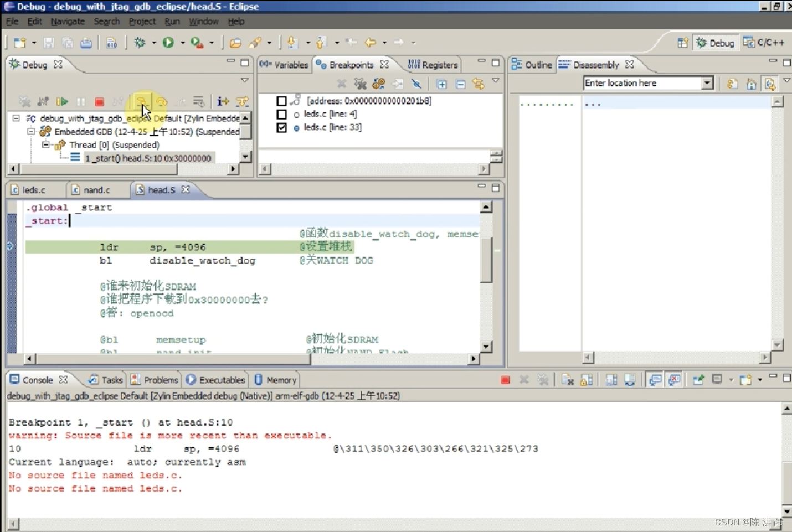Image resolution: width=792 pixels, height=532 pixels.
Task: Click the Step Over debug icon
Action: point(161,102)
